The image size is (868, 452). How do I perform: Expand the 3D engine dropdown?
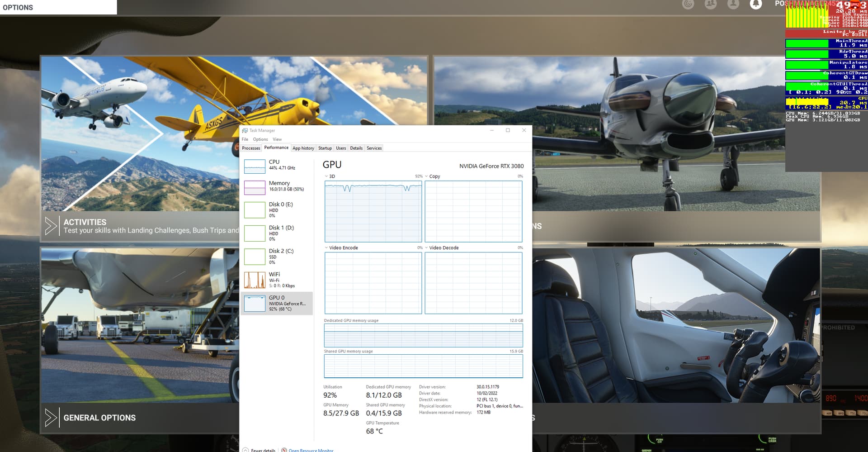(326, 176)
